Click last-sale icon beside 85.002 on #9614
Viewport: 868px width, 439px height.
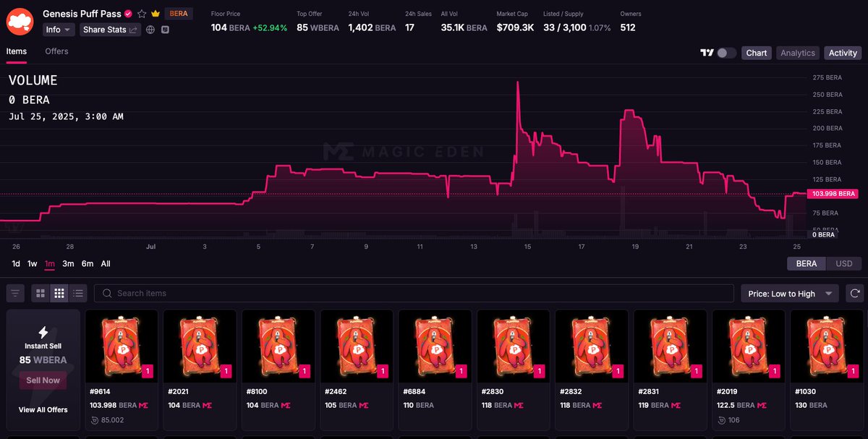pyautogui.click(x=95, y=420)
